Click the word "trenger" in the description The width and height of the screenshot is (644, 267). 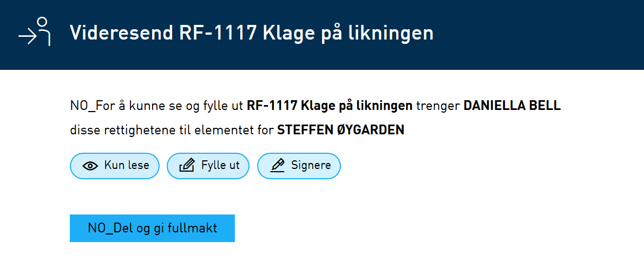click(438, 106)
